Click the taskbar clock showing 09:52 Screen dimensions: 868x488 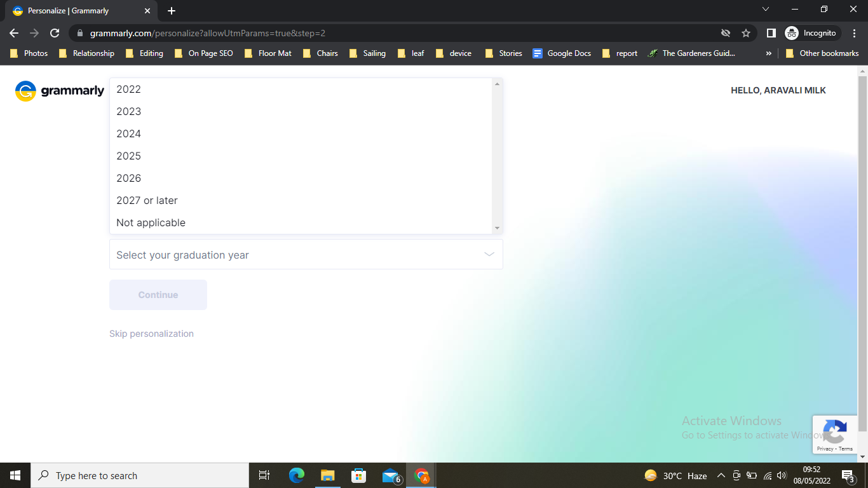click(811, 475)
